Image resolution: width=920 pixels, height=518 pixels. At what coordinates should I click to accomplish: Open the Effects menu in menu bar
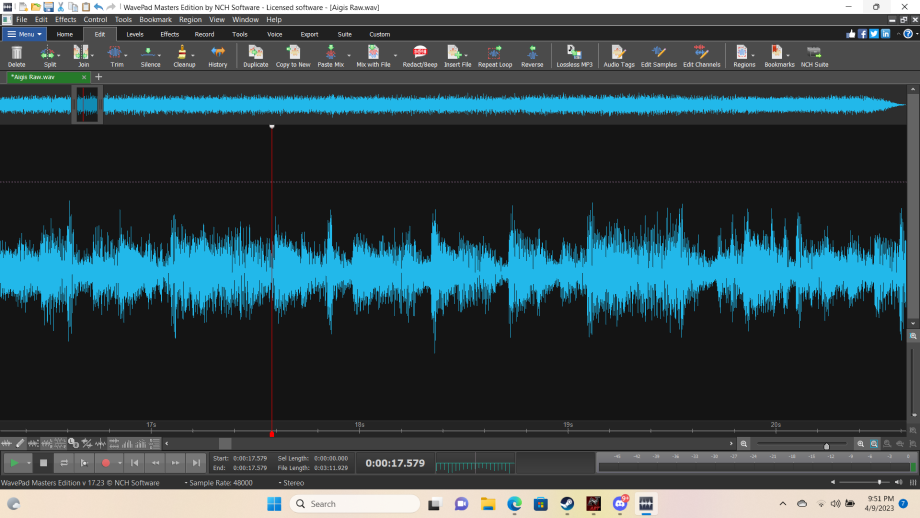(x=65, y=19)
